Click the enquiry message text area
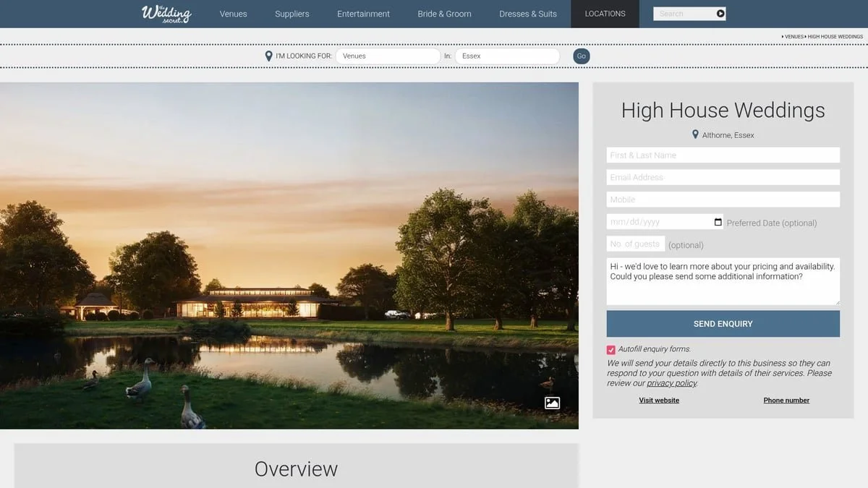This screenshot has width=868, height=488. [723, 281]
